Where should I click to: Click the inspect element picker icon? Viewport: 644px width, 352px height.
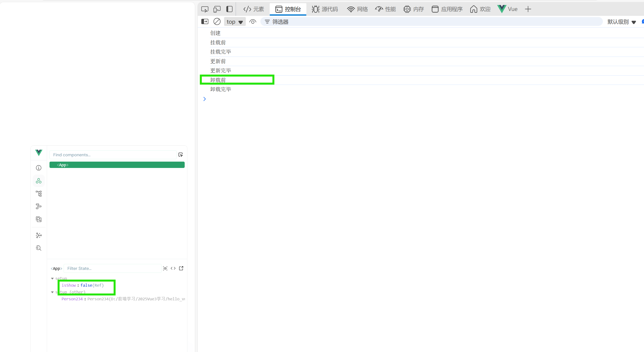[x=205, y=9]
